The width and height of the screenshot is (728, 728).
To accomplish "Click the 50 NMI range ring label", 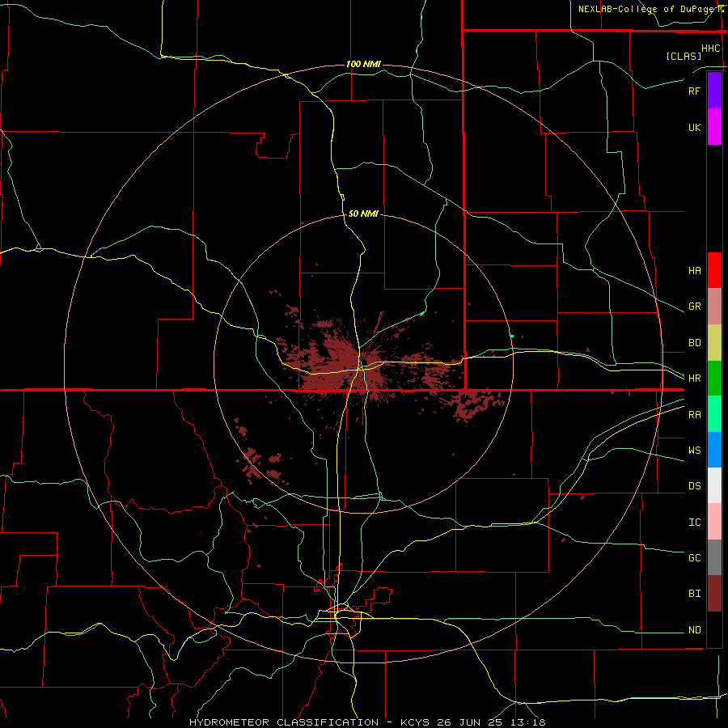I will point(363,214).
